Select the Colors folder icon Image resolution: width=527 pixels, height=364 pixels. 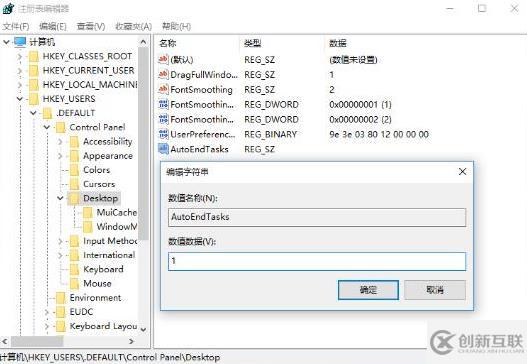[74, 170]
